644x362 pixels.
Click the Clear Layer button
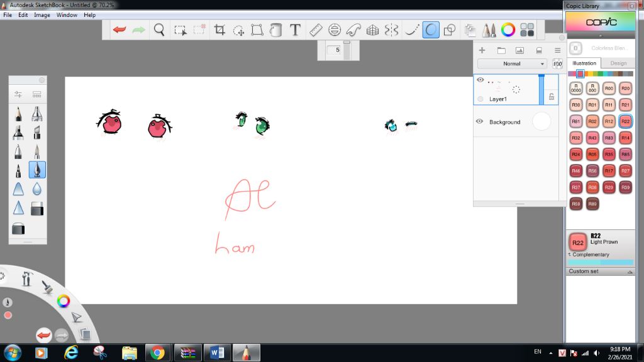click(539, 50)
